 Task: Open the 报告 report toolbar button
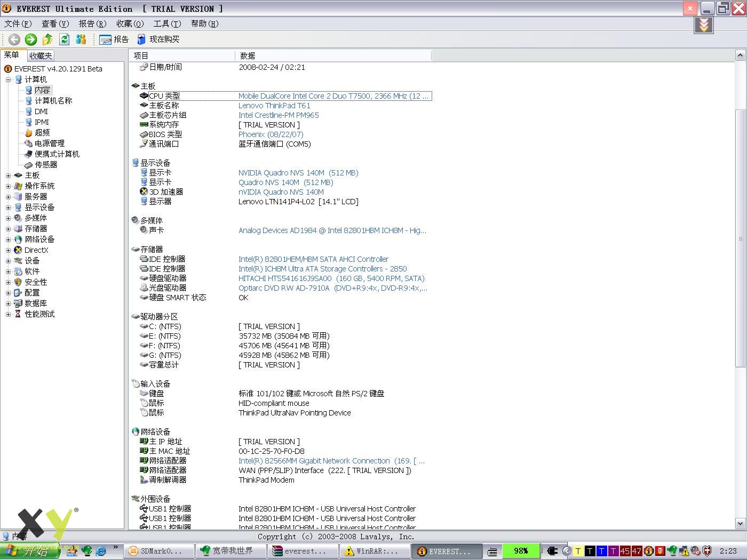114,39
